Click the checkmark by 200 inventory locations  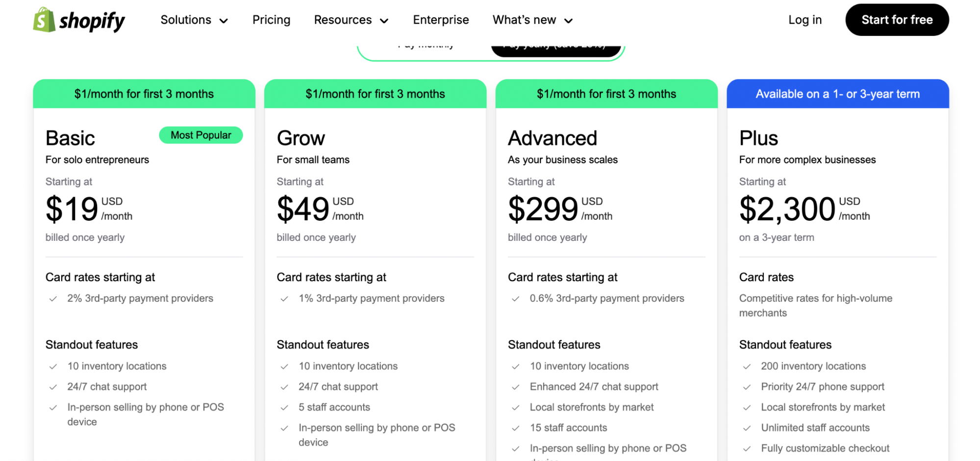click(x=747, y=366)
